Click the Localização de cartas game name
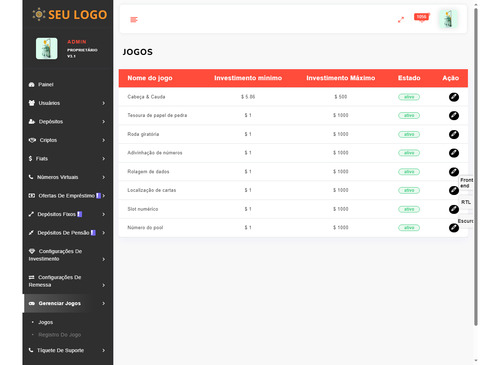 coord(152,190)
